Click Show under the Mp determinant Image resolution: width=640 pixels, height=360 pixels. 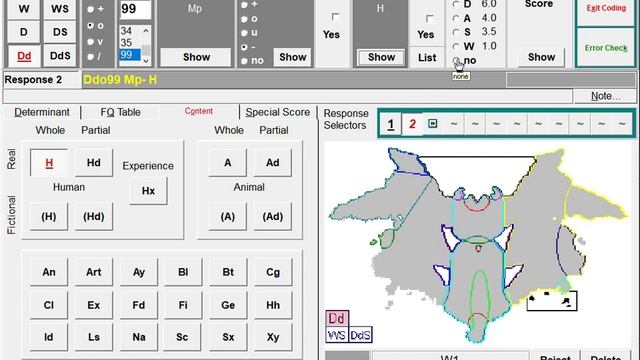point(196,57)
